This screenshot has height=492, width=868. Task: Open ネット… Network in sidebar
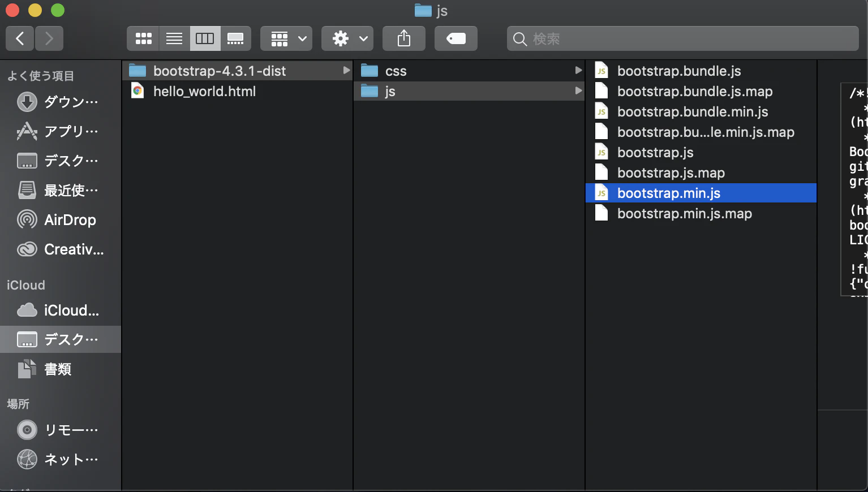point(61,459)
